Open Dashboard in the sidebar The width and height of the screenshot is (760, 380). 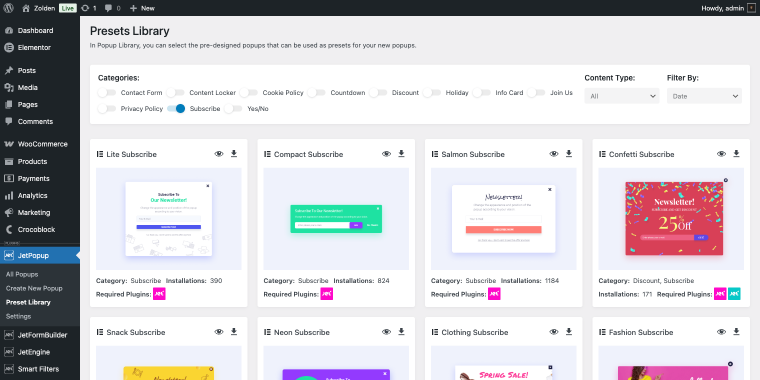[40, 31]
